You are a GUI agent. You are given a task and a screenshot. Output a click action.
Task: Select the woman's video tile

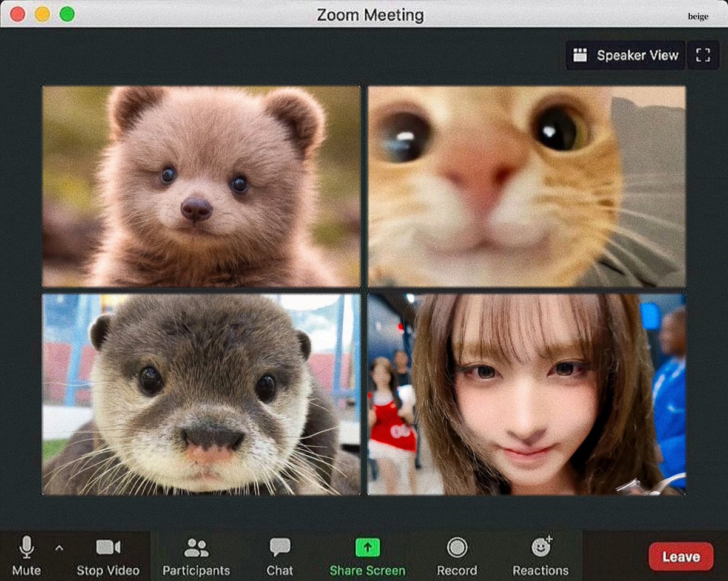click(x=527, y=395)
